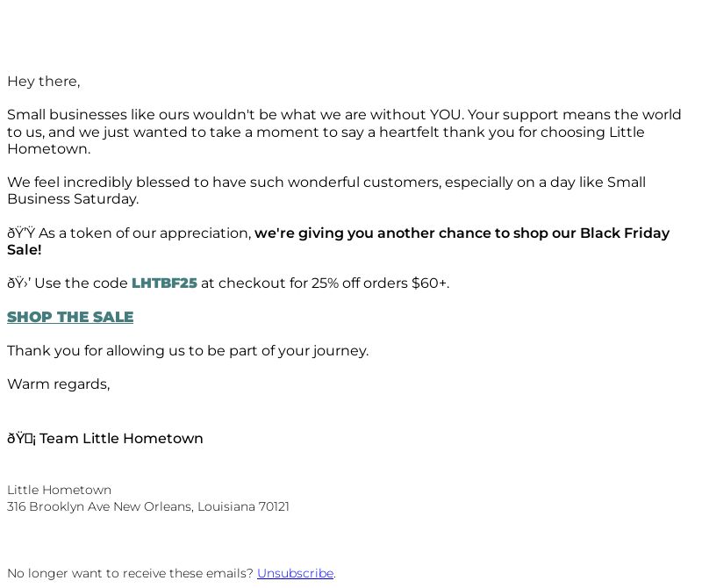Click the bold "Black Friday" phrase

[x=625, y=233]
